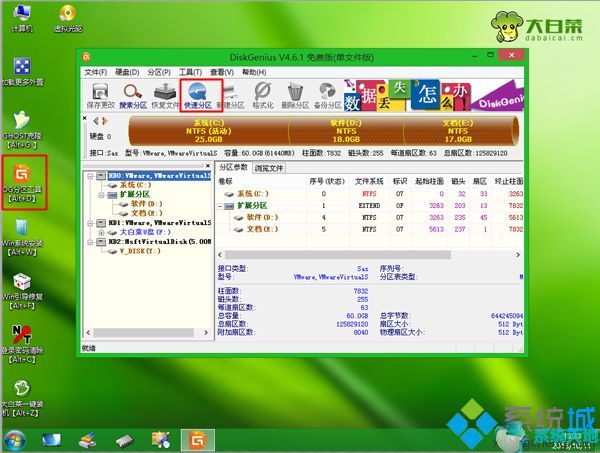Select HD0:VMware disk in tree

pyautogui.click(x=159, y=176)
